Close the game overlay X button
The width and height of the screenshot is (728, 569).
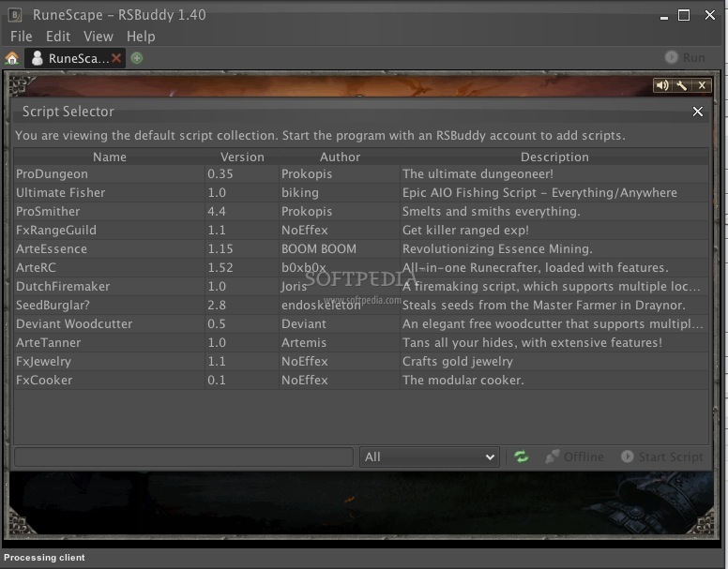click(702, 85)
